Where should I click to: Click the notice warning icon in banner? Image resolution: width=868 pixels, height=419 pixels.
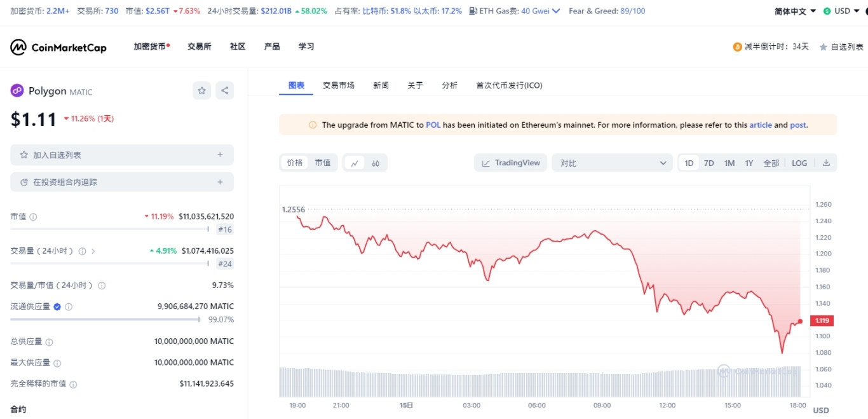(x=313, y=125)
